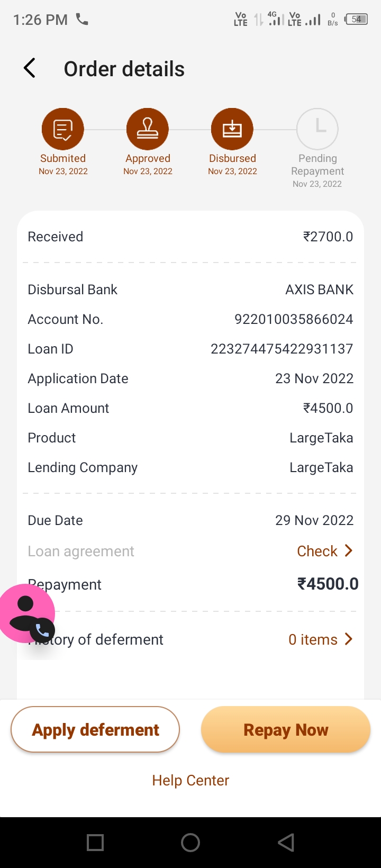Open the 0 items deferment history
The image size is (381, 868).
[320, 639]
